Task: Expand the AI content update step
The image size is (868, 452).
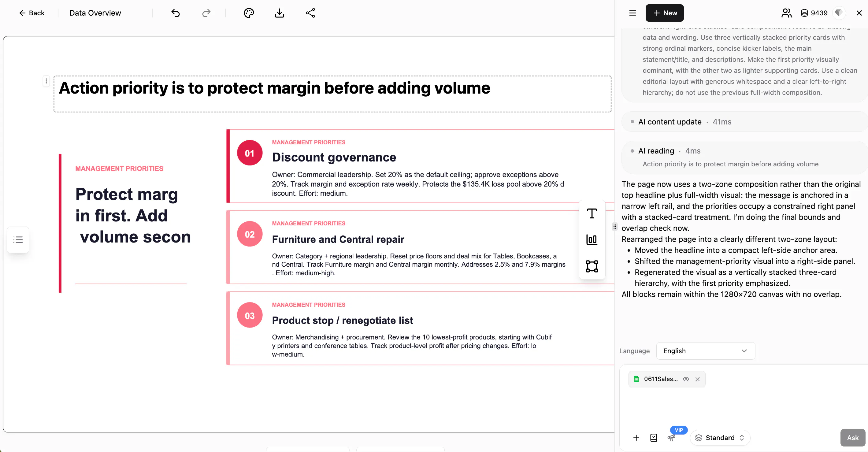Action: pyautogui.click(x=744, y=122)
